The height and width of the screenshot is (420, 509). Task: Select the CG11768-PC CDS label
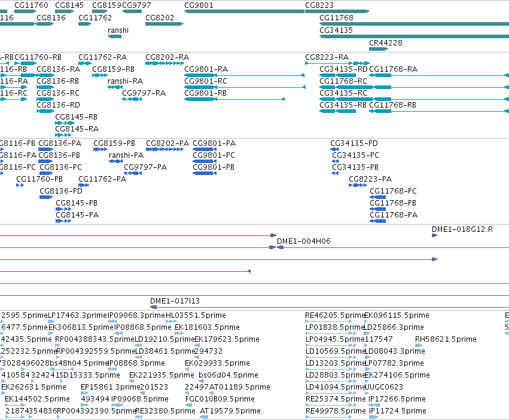[393, 191]
